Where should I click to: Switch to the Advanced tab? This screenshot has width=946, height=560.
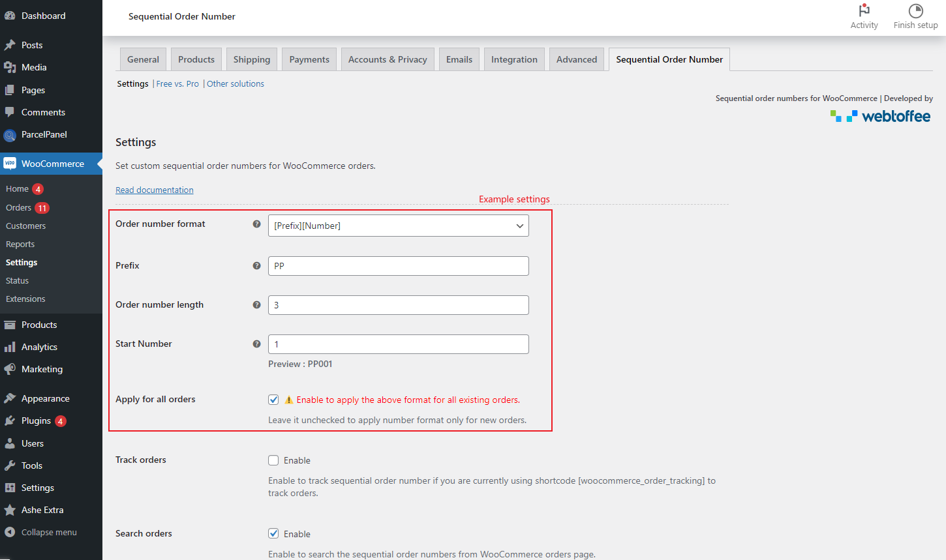577,59
